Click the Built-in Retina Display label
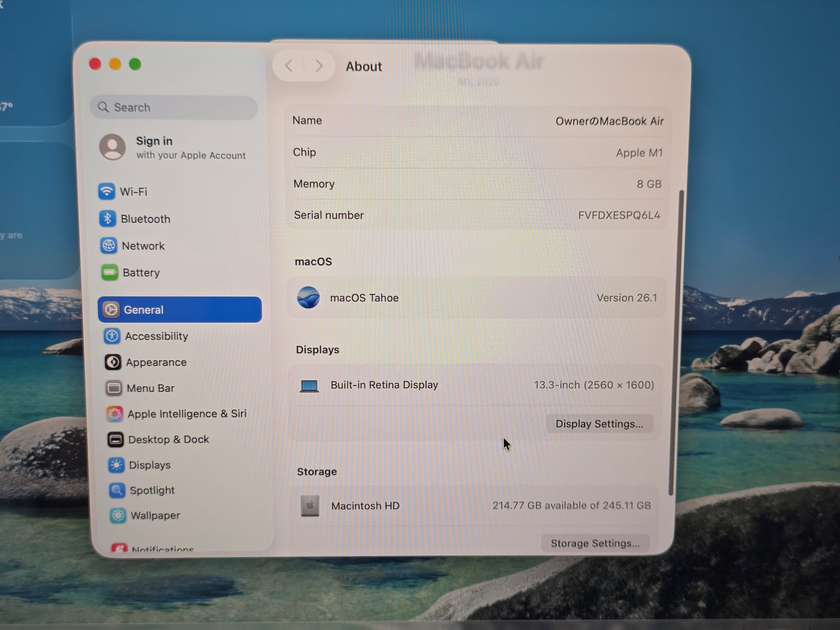Viewport: 840px width, 630px height. [384, 385]
